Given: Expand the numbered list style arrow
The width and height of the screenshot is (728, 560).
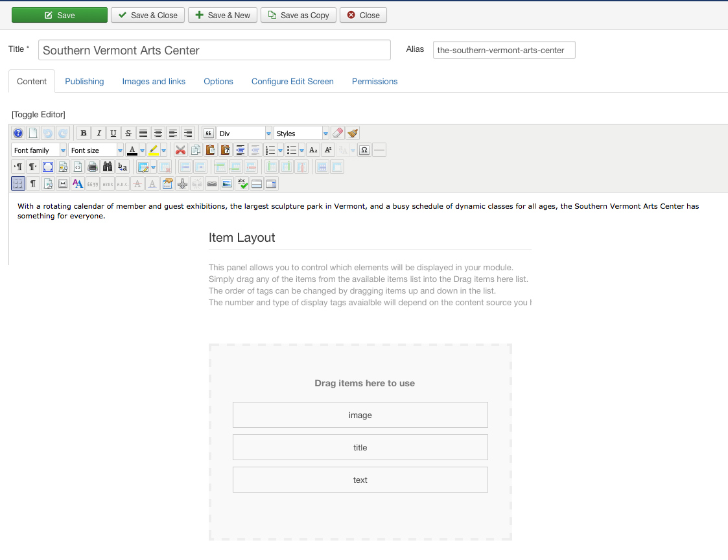Looking at the screenshot, I should click(x=280, y=150).
